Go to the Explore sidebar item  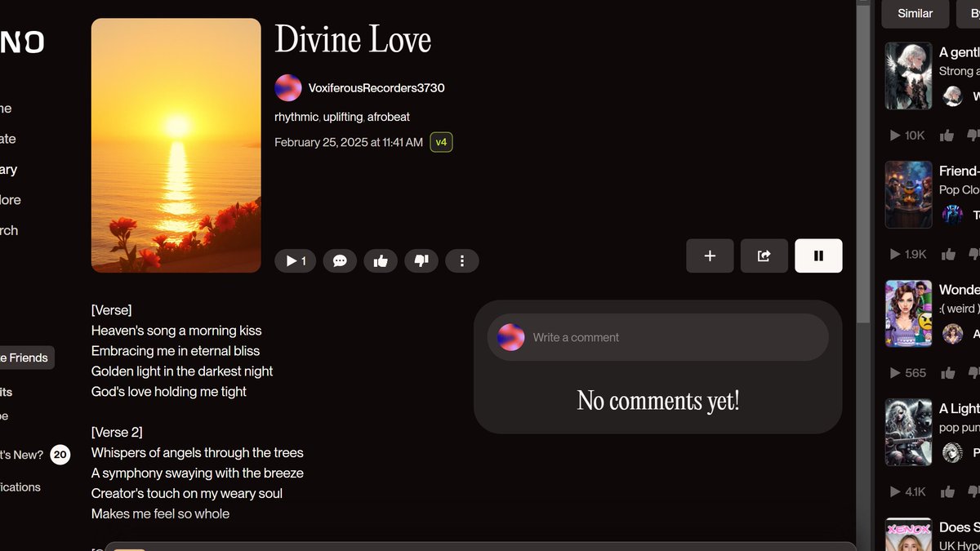coord(11,200)
